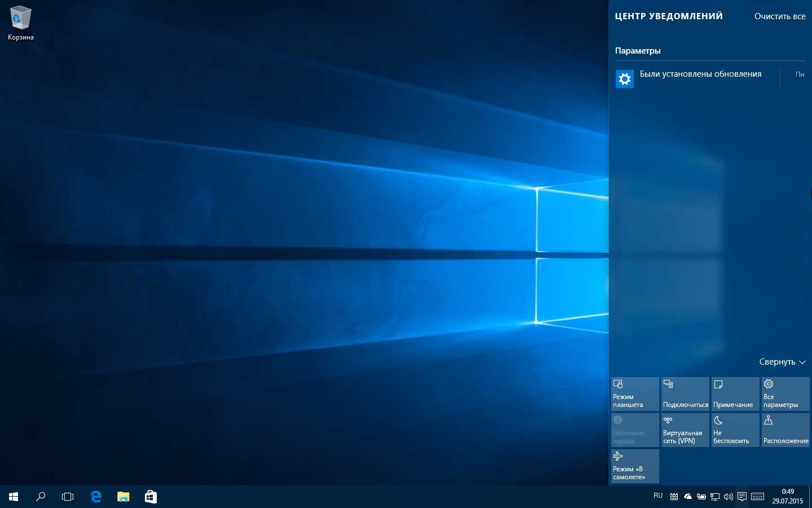812x508 pixels.
Task: Toggle the Режим планшета tile
Action: (635, 394)
